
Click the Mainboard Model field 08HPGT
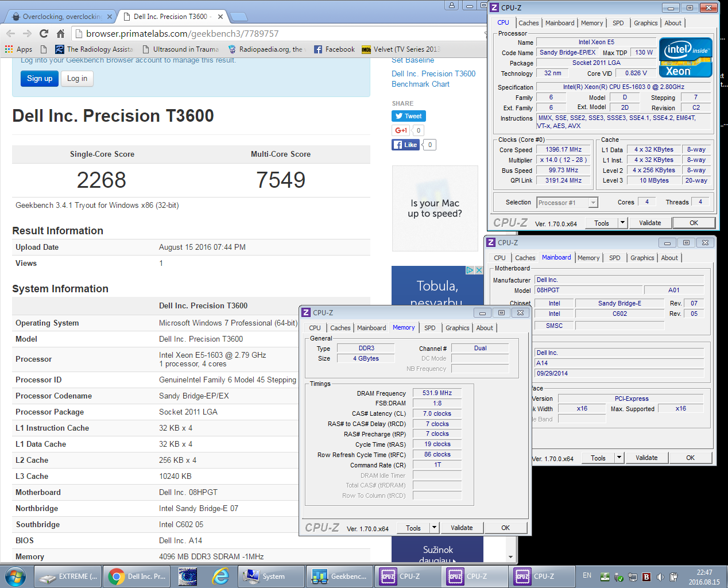588,290
